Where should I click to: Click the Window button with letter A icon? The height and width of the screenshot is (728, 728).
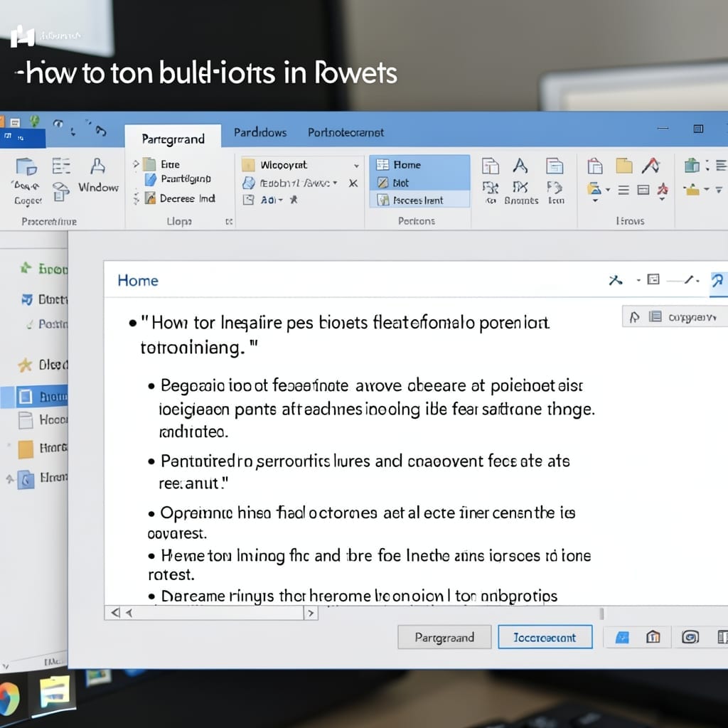click(x=98, y=176)
